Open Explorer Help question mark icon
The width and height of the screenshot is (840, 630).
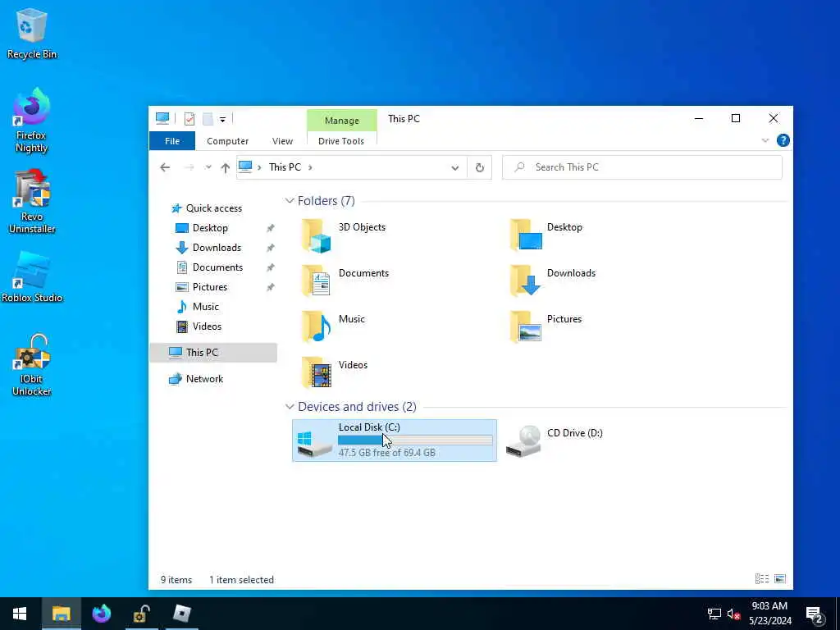point(783,140)
